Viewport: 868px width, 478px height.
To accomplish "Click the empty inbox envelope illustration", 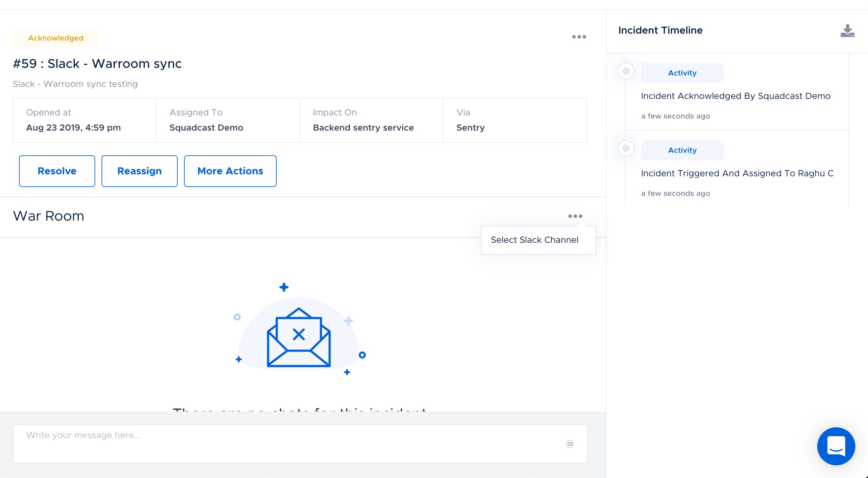I will [299, 337].
